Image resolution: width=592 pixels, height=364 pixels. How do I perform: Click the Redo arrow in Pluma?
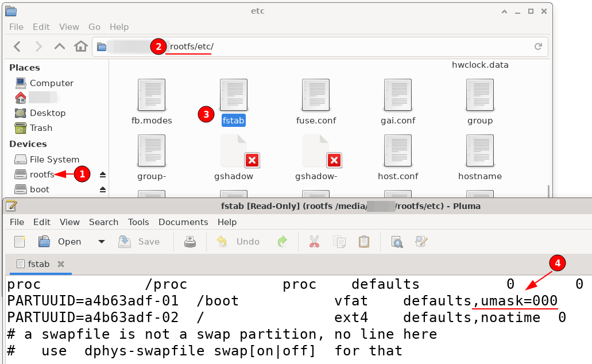(282, 241)
